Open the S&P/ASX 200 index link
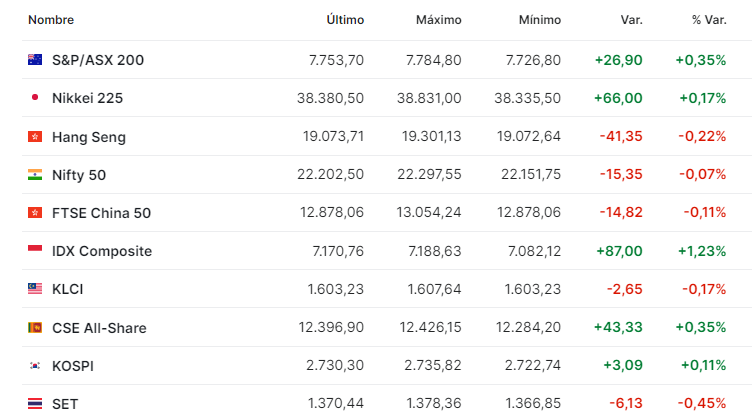Viewport: 752px width, 416px height. [98, 60]
